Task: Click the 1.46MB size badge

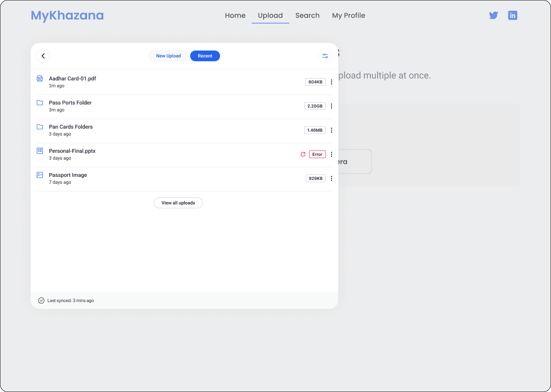Action: click(315, 130)
